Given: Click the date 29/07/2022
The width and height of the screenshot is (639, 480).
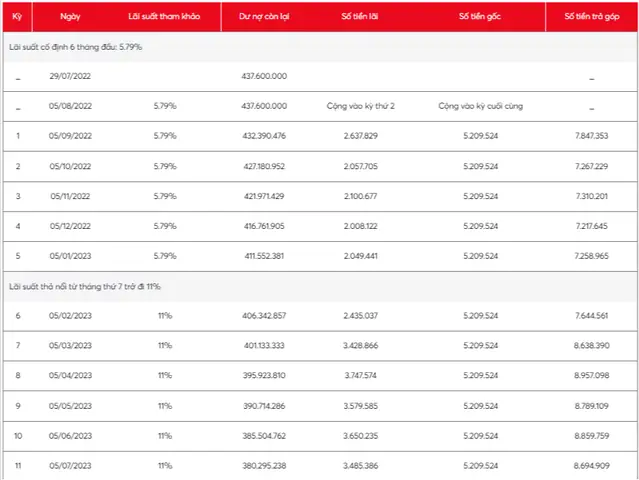Looking at the screenshot, I should click(x=70, y=76).
